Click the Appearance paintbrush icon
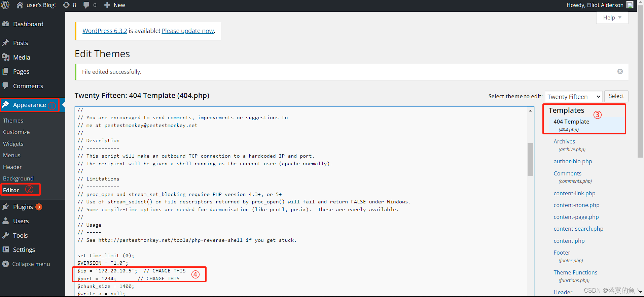 (x=6, y=105)
